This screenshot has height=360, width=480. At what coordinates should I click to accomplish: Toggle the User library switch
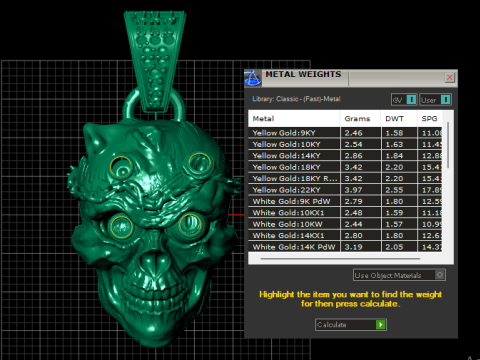coord(435,100)
